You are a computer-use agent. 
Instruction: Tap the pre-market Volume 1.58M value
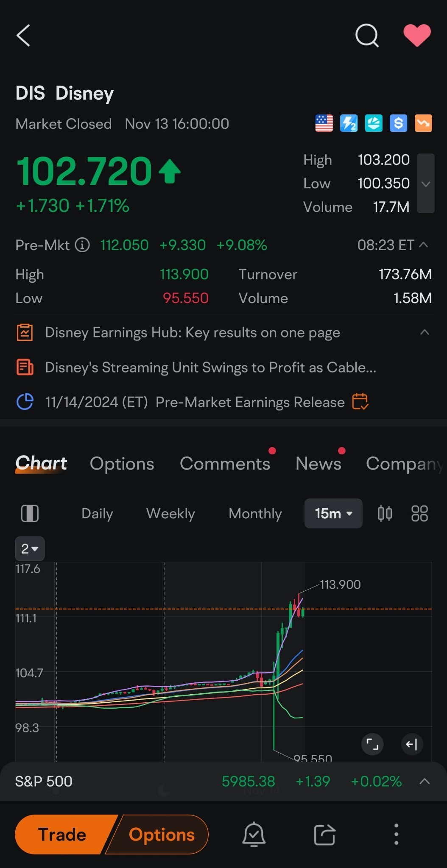pyautogui.click(x=412, y=298)
